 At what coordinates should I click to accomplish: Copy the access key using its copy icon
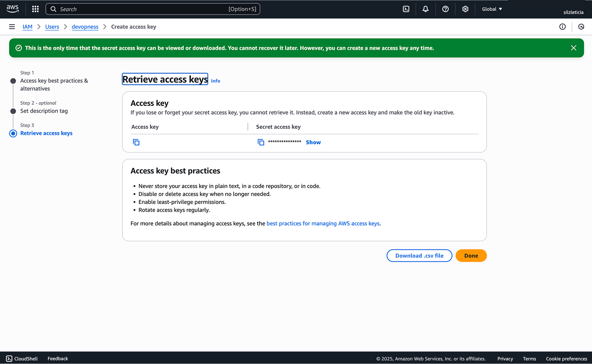coord(136,142)
